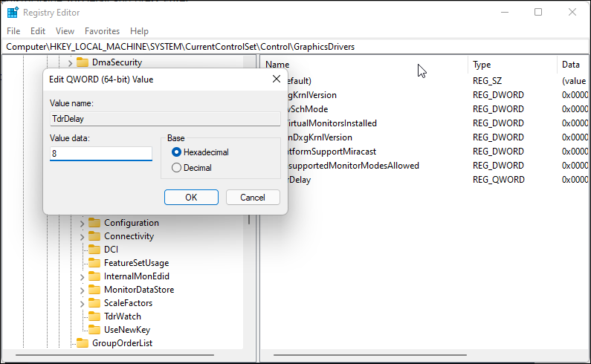Confirm the value with OK button
591x364 pixels.
(x=191, y=198)
